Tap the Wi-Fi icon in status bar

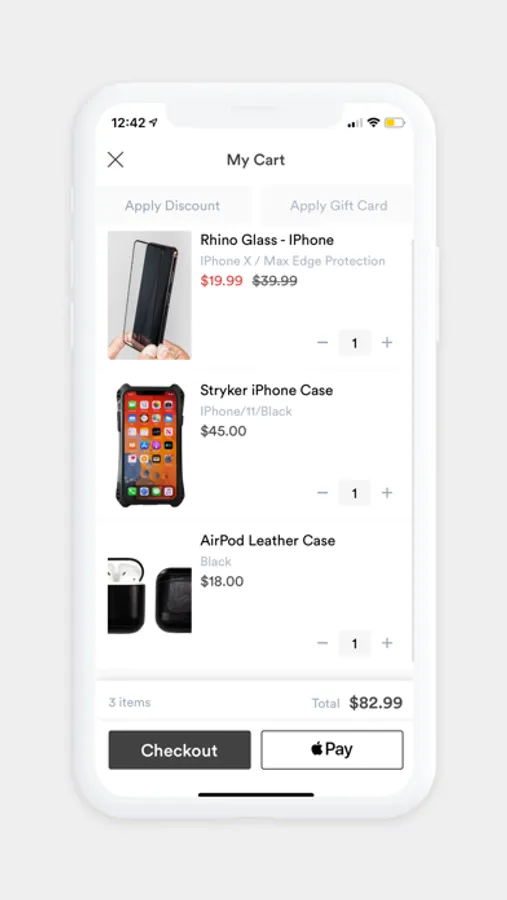point(374,123)
